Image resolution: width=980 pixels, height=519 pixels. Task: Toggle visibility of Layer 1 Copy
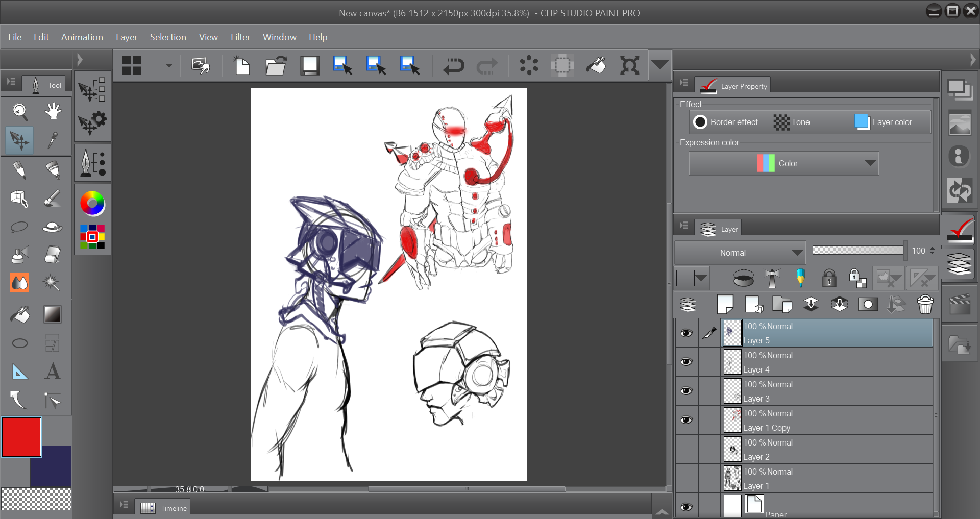click(687, 421)
